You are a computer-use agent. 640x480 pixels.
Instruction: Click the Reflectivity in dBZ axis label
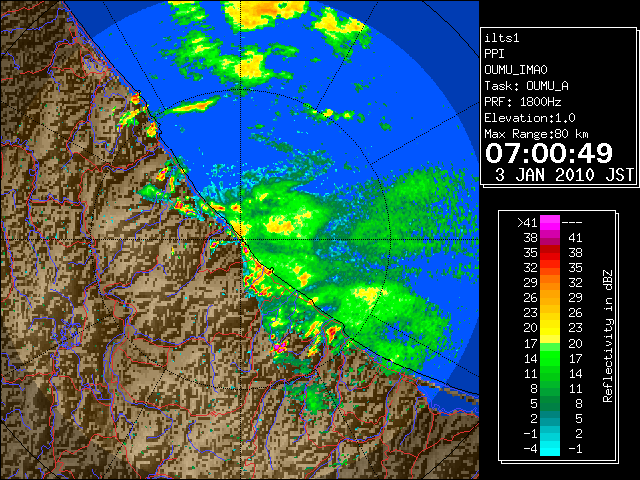click(608, 336)
